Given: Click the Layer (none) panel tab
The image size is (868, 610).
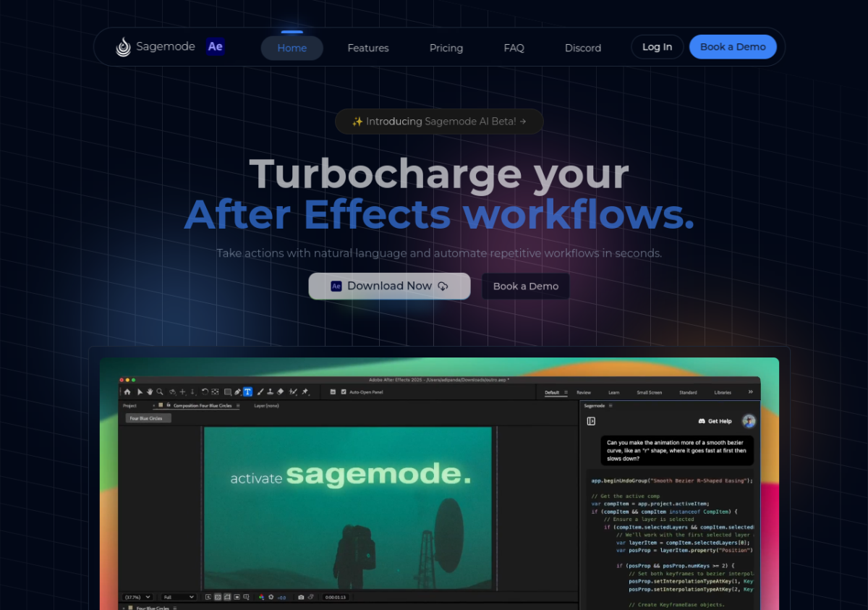Looking at the screenshot, I should click(266, 405).
